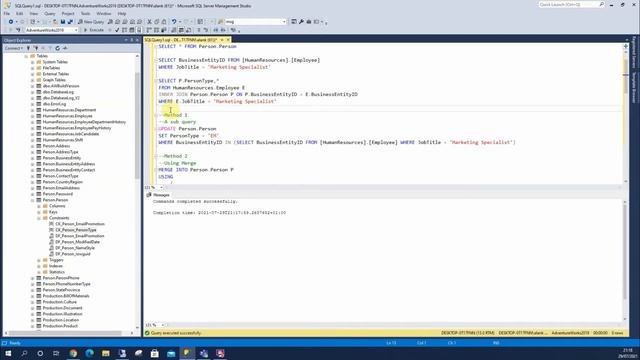Click the New Query toolbar button
Screen dimensions: 640x360
(x=91, y=22)
